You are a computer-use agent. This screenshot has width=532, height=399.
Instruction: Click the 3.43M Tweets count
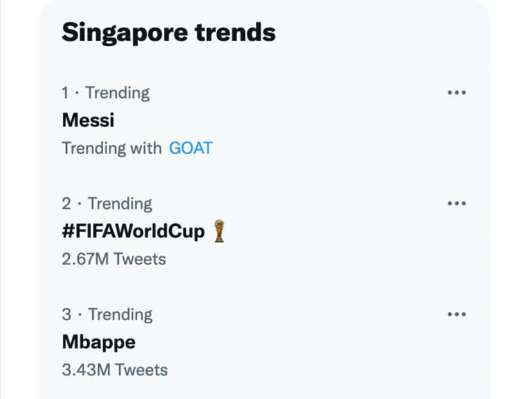click(x=115, y=370)
